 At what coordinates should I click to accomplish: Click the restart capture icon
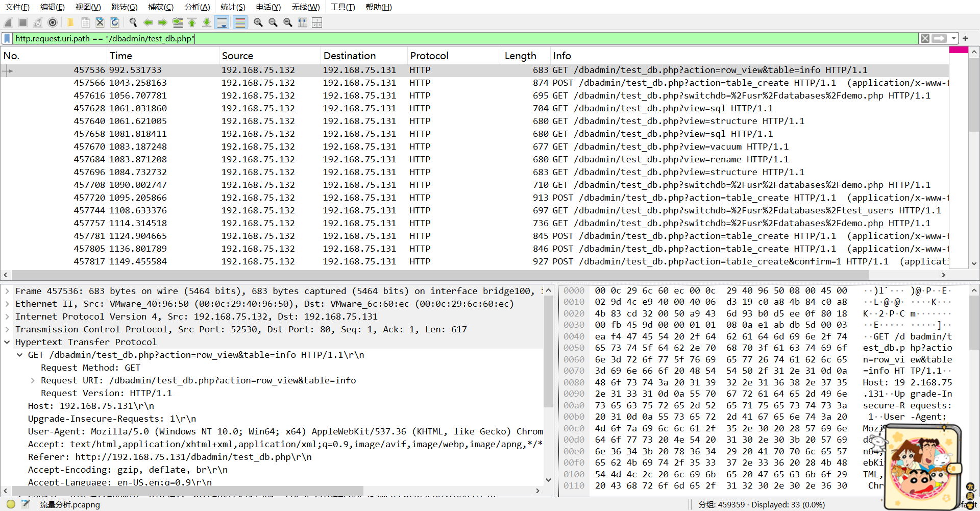(x=38, y=22)
